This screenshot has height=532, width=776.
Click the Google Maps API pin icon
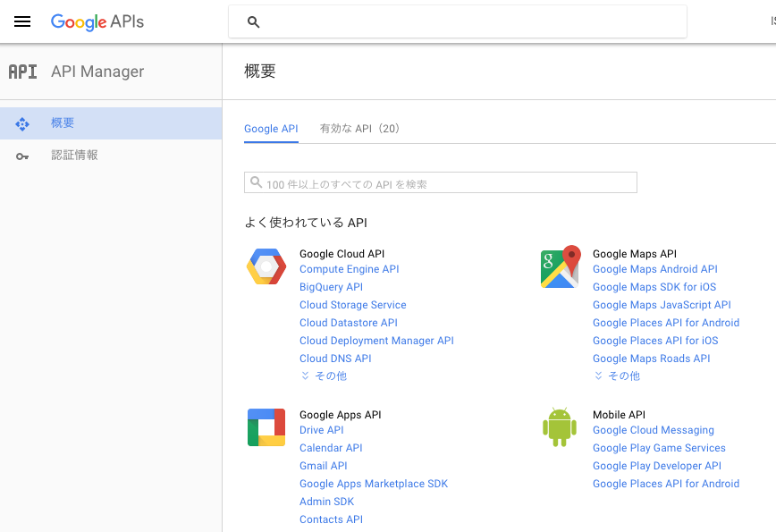coord(560,266)
